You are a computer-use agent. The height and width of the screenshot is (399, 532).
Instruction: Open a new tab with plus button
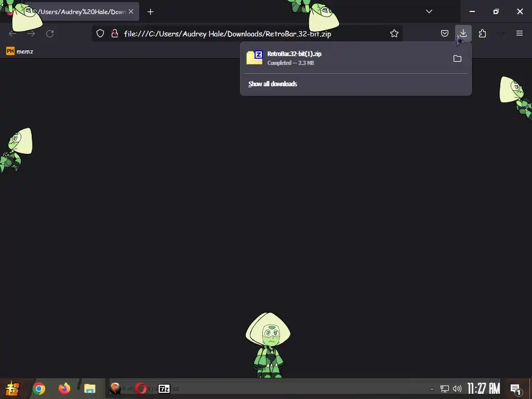point(150,12)
